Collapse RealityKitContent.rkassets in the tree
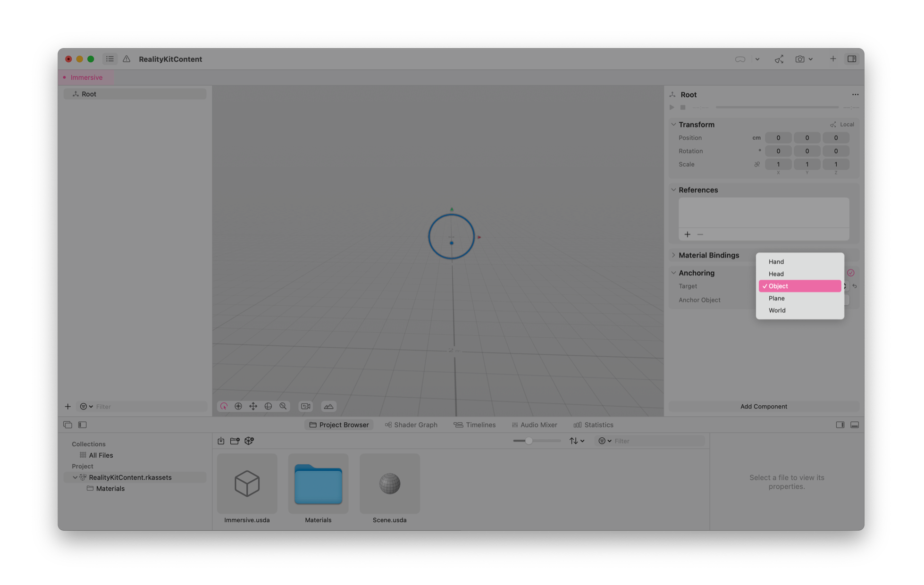 pyautogui.click(x=75, y=477)
